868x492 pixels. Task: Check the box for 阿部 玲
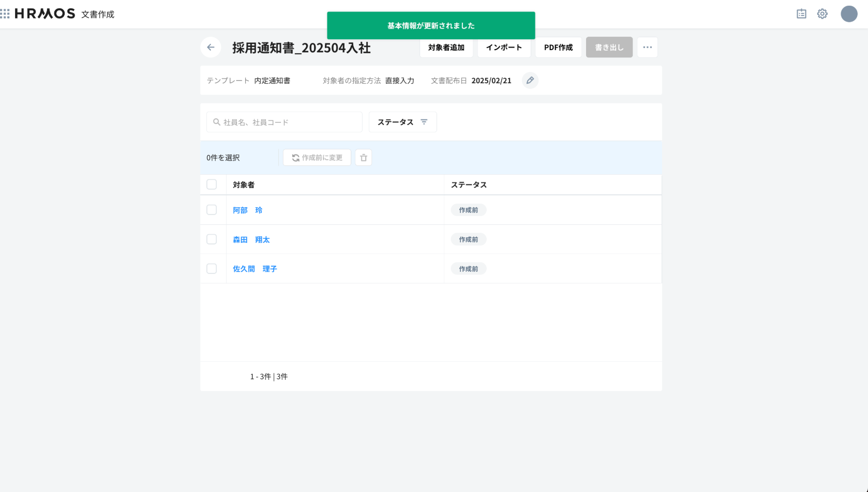click(x=212, y=210)
